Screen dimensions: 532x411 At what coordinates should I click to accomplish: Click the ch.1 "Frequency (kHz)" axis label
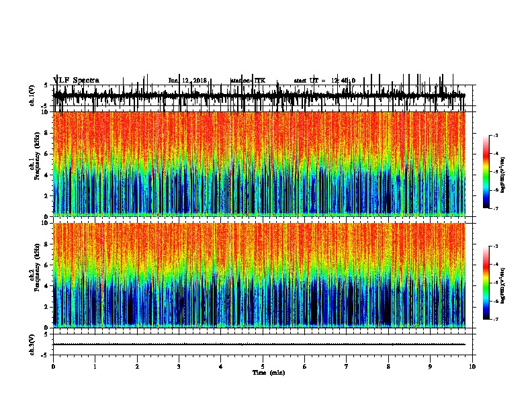37,156
